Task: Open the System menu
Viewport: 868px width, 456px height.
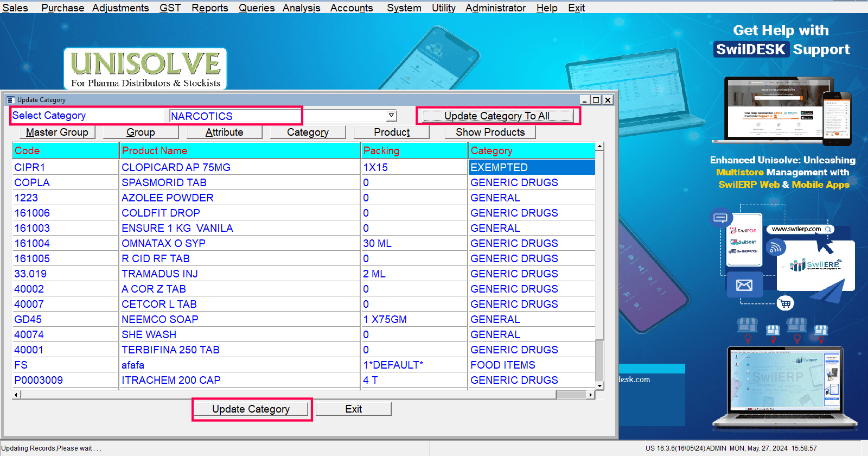Action: coord(404,8)
